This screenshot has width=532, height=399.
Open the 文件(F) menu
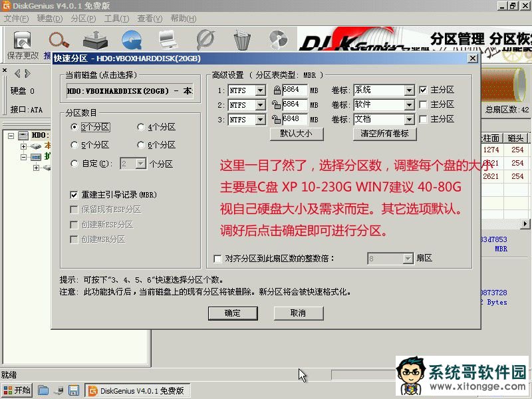tap(16, 19)
